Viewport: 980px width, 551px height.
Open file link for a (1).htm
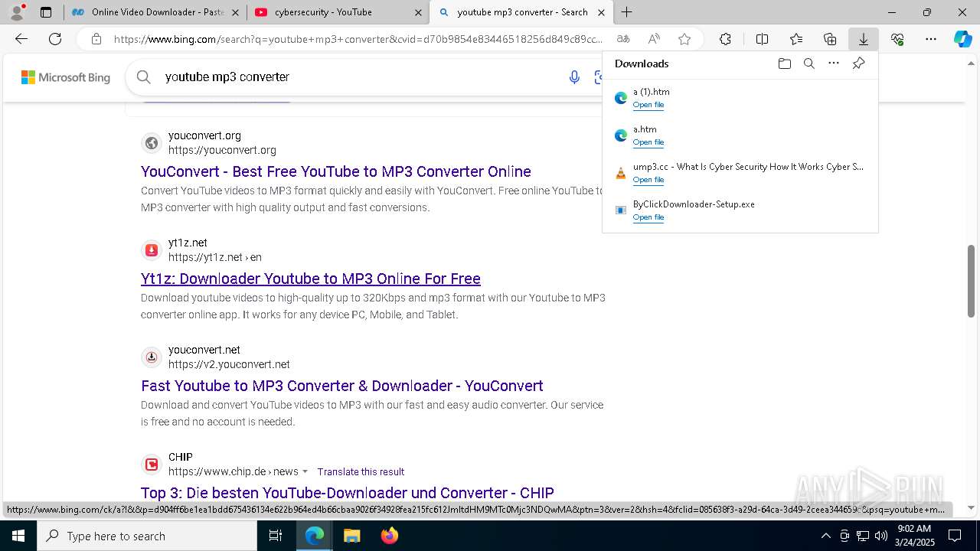(x=648, y=105)
